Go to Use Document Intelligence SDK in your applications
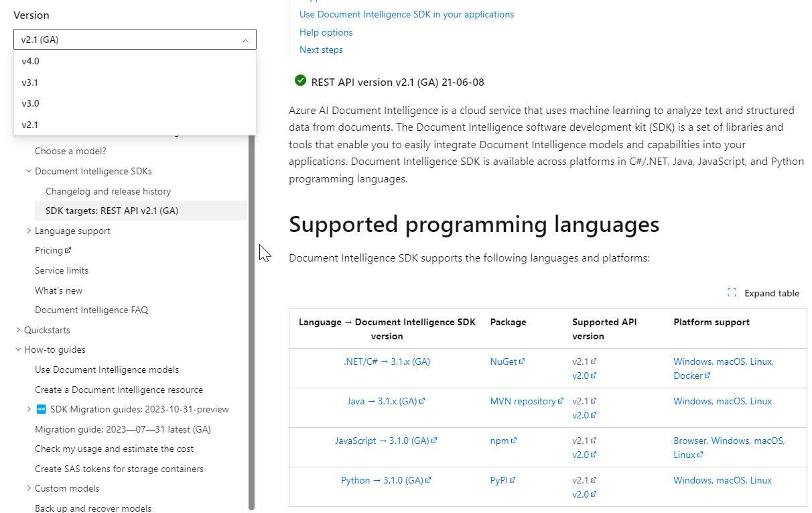812x513 pixels. point(407,14)
